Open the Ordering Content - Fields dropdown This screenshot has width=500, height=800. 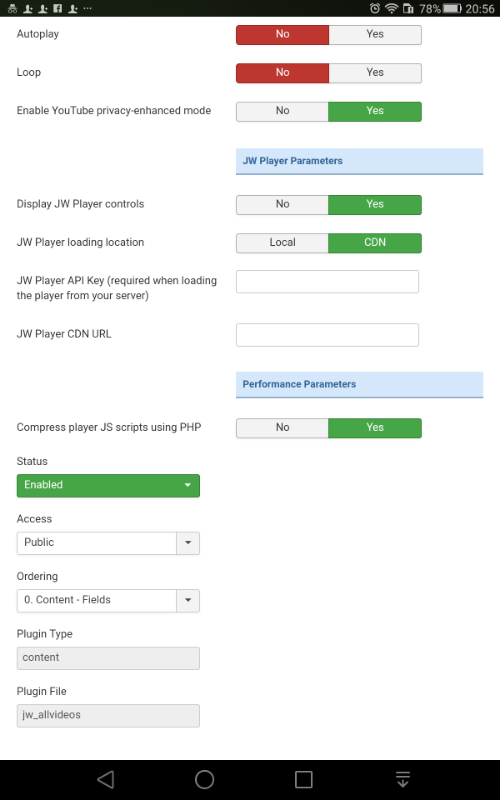[x=108, y=601]
